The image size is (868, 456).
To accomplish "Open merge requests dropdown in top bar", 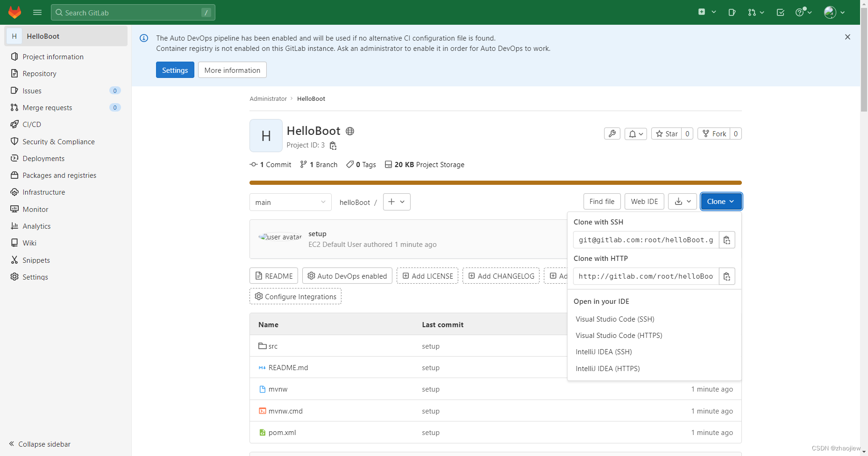I will 756,13.
